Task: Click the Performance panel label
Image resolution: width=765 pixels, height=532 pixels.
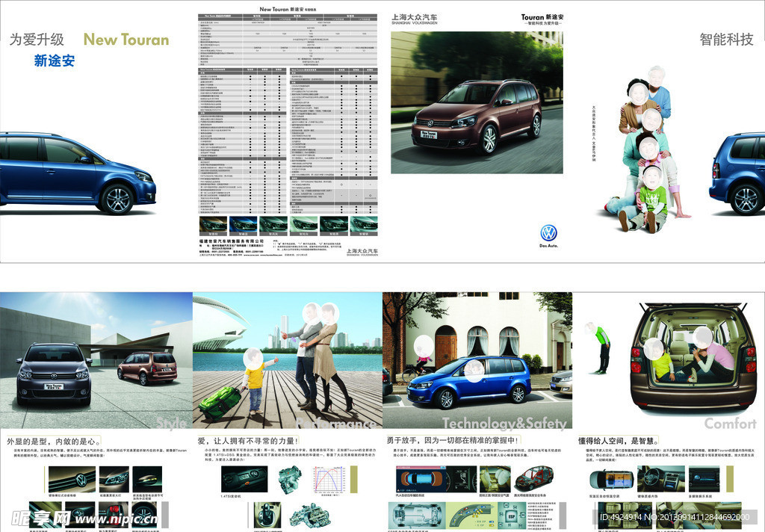Action: [335, 424]
